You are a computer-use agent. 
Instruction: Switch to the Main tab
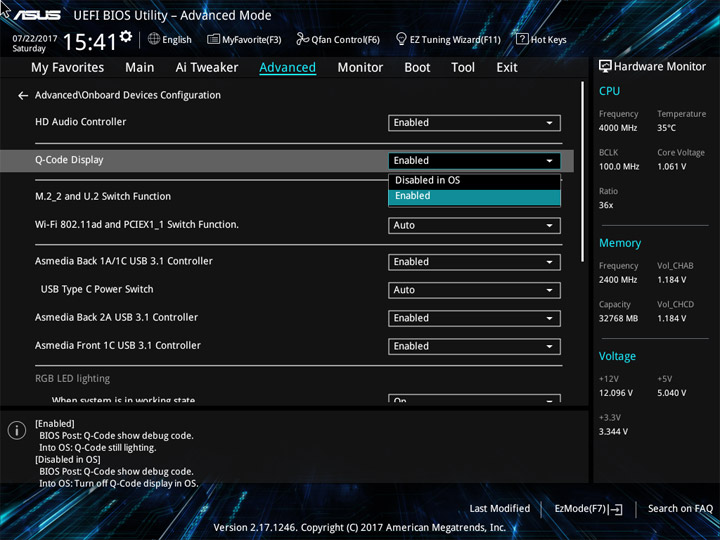click(x=140, y=68)
